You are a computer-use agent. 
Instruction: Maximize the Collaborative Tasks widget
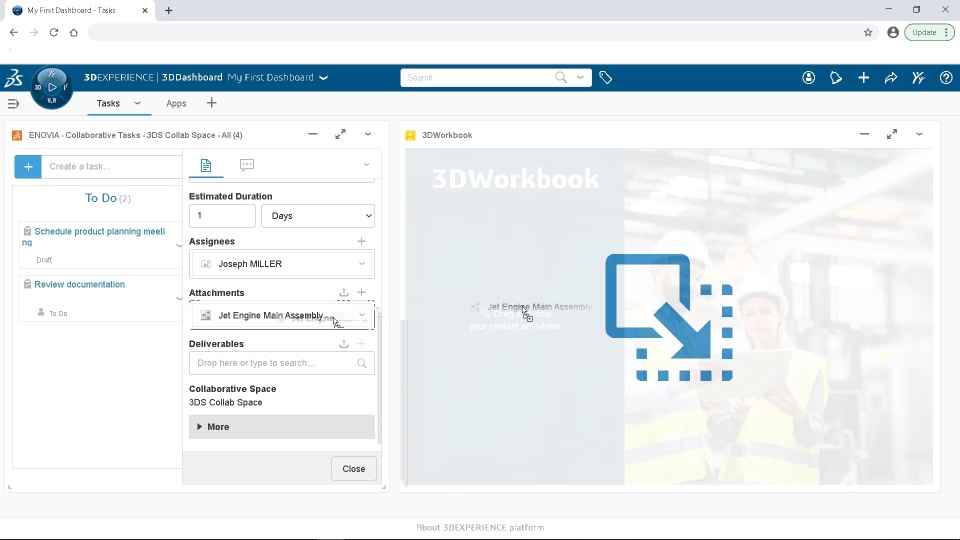pos(340,134)
